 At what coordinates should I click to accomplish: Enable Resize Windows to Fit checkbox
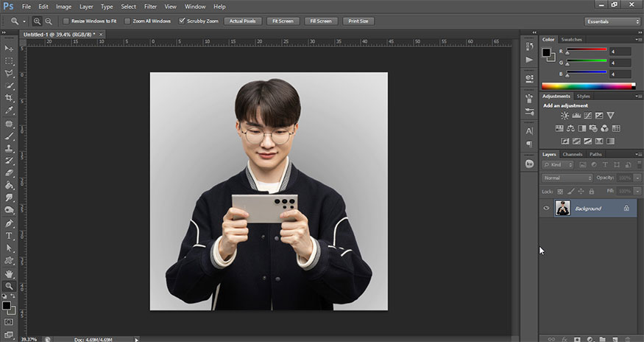pos(66,21)
